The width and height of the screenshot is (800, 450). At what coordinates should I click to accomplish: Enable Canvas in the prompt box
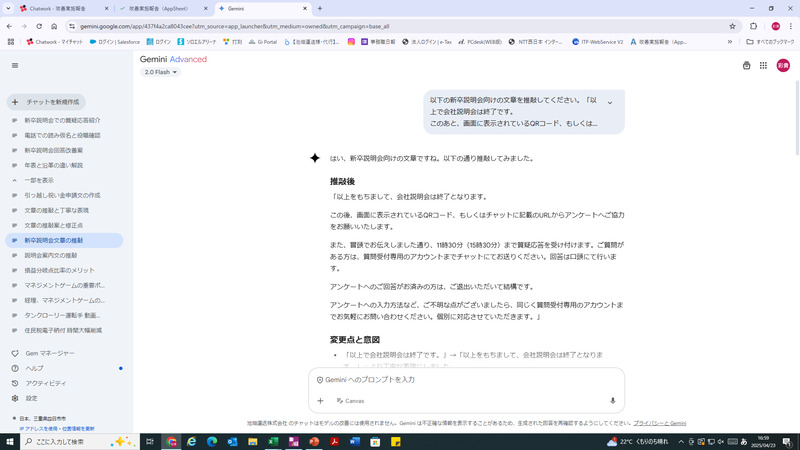click(351, 401)
